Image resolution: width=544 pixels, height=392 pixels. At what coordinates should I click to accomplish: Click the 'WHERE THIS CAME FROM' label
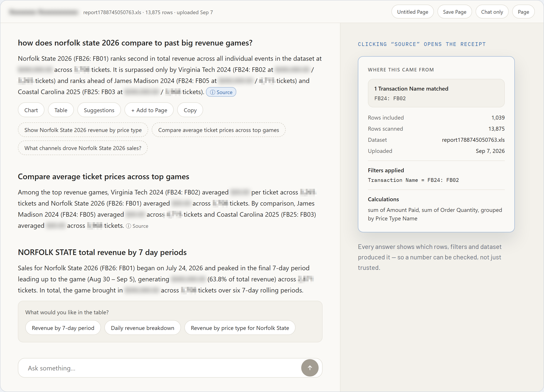pos(401,70)
